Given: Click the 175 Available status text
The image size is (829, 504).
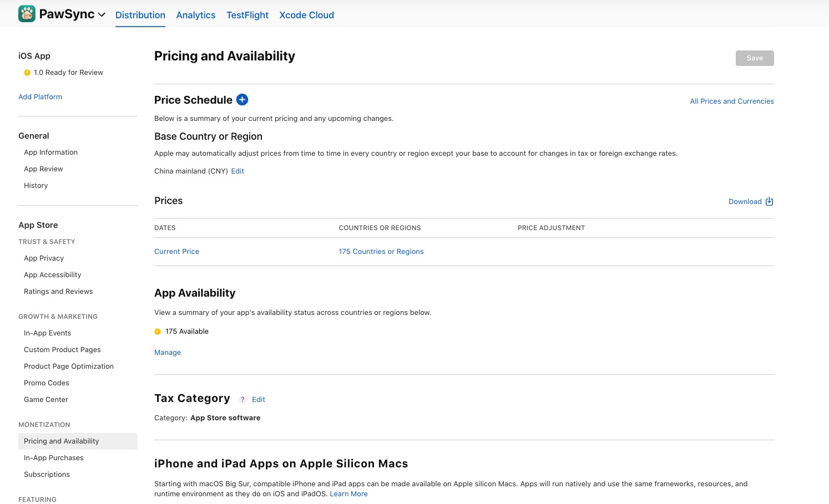Looking at the screenshot, I should tap(187, 332).
